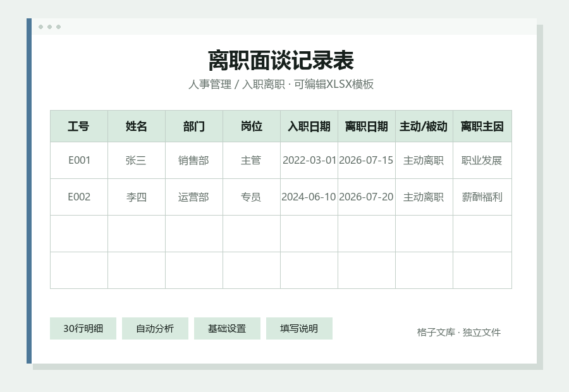Click the name cell 李四
Image resolution: width=569 pixels, height=392 pixels.
point(137,197)
